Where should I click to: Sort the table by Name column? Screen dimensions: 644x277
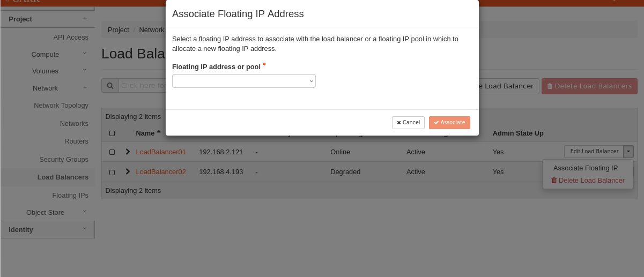tap(145, 133)
